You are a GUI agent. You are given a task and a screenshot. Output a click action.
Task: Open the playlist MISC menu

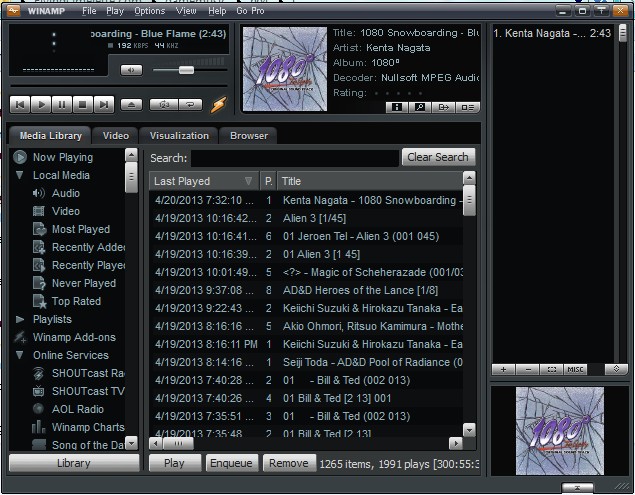tap(575, 369)
